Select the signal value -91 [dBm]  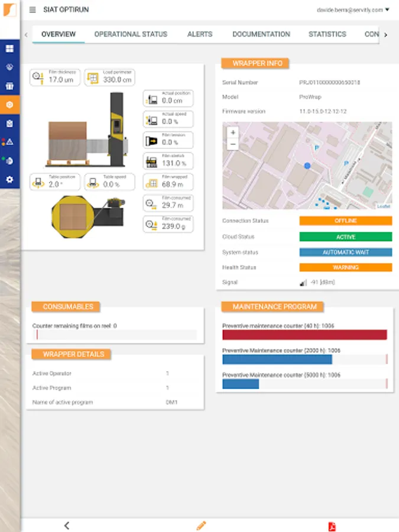click(323, 283)
